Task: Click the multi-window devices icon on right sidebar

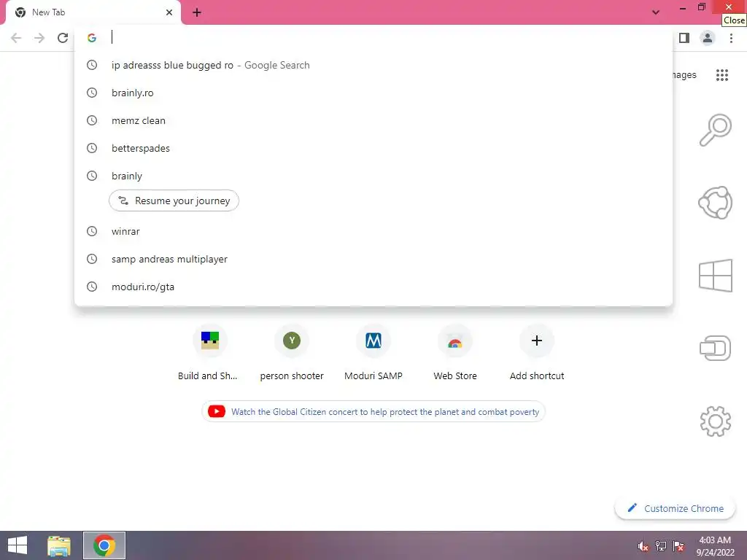Action: click(715, 348)
